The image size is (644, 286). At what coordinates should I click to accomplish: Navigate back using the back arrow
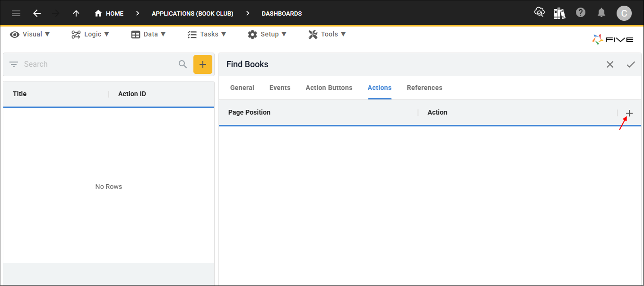point(37,13)
